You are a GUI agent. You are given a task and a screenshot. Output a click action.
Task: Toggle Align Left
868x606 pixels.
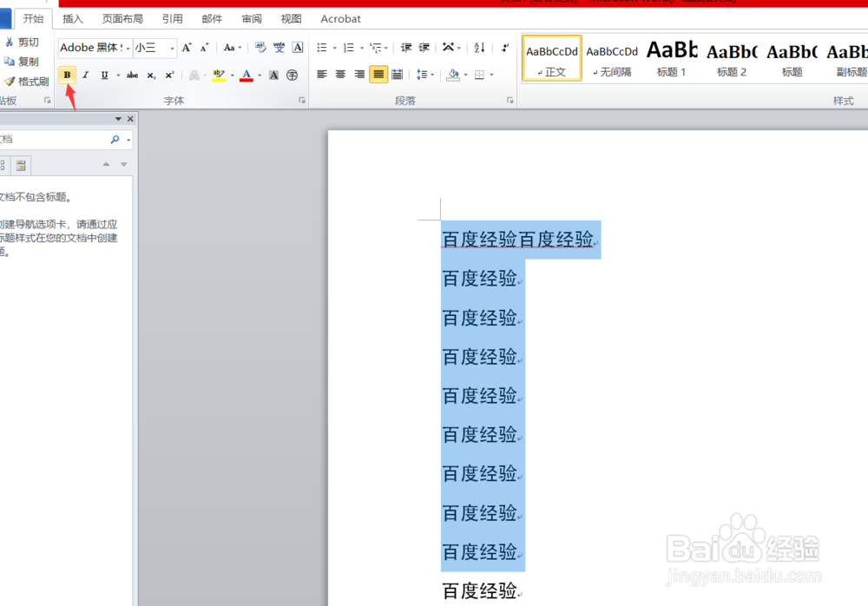[x=322, y=74]
